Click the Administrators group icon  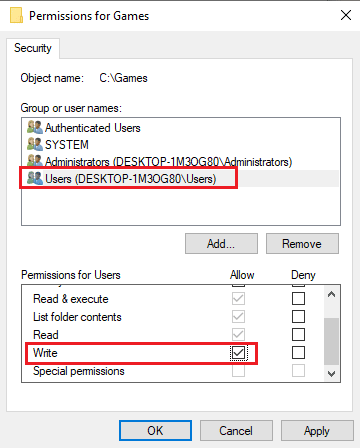pyautogui.click(x=35, y=161)
